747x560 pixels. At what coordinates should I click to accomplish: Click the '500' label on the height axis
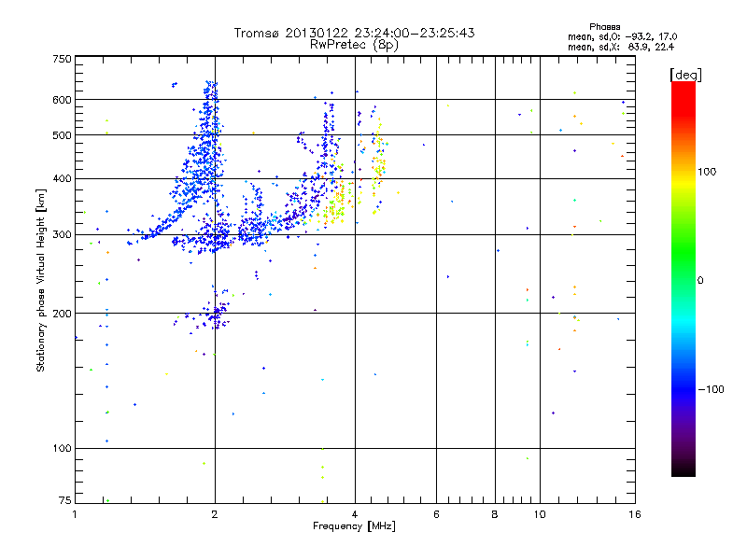tap(62, 135)
